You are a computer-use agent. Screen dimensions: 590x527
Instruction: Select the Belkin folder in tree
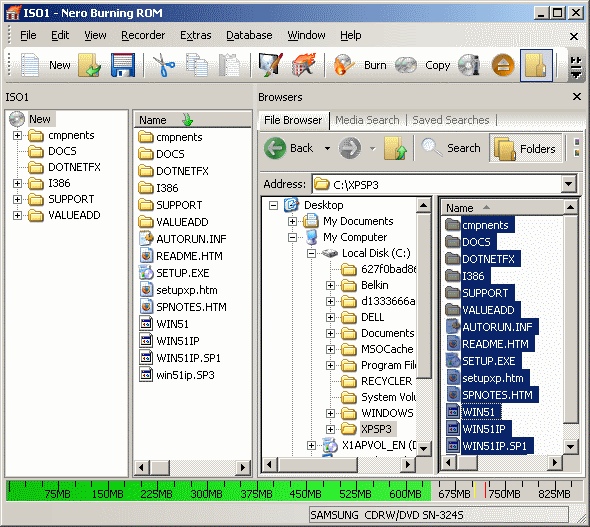374,285
